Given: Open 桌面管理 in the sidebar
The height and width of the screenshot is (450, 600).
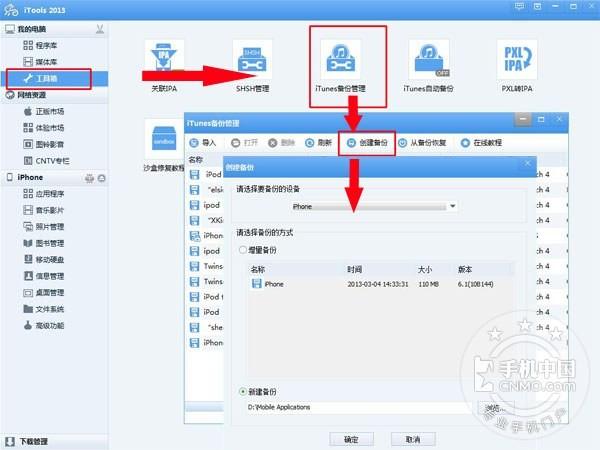Looking at the screenshot, I should tap(44, 293).
